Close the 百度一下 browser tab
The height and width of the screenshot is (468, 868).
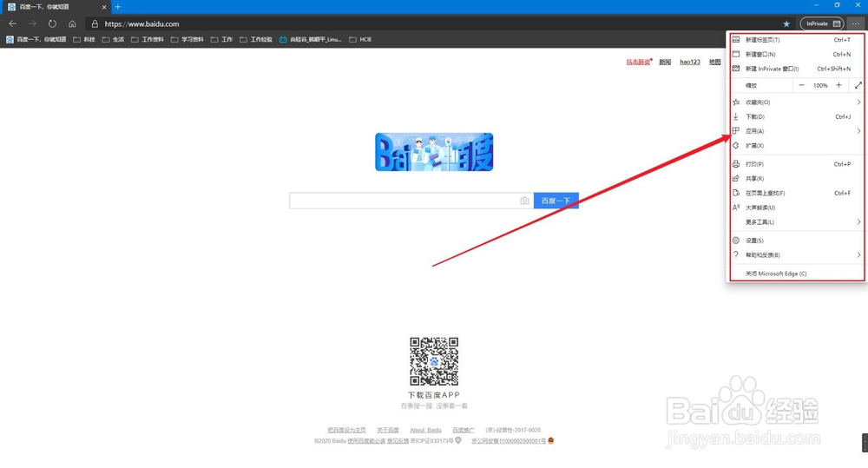[x=104, y=7]
